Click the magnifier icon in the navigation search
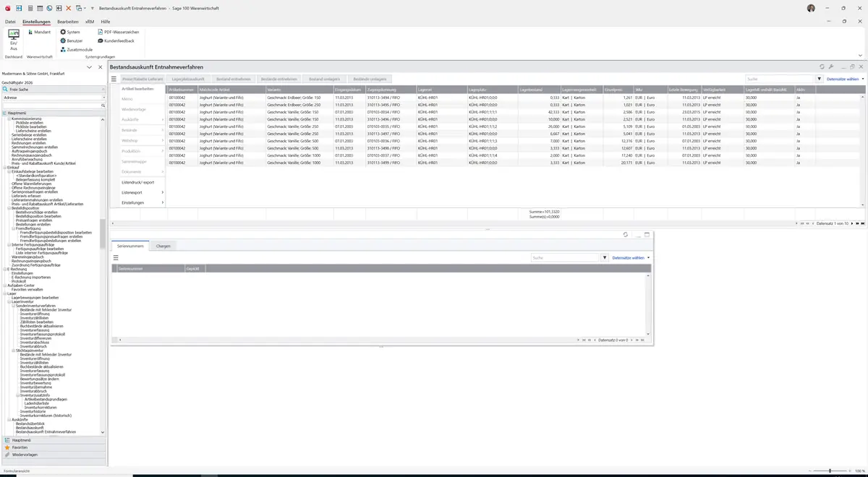Viewport: 868px width, 477px height. pyautogui.click(x=103, y=106)
